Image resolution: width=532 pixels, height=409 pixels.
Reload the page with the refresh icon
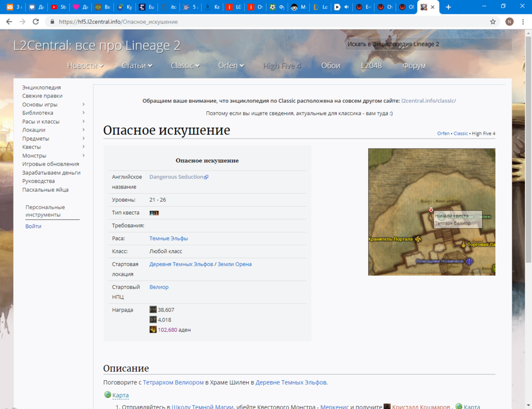(x=36, y=22)
